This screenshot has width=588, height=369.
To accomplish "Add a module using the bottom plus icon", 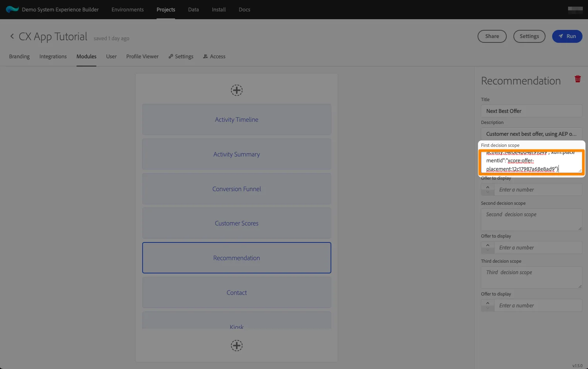I will tap(237, 346).
